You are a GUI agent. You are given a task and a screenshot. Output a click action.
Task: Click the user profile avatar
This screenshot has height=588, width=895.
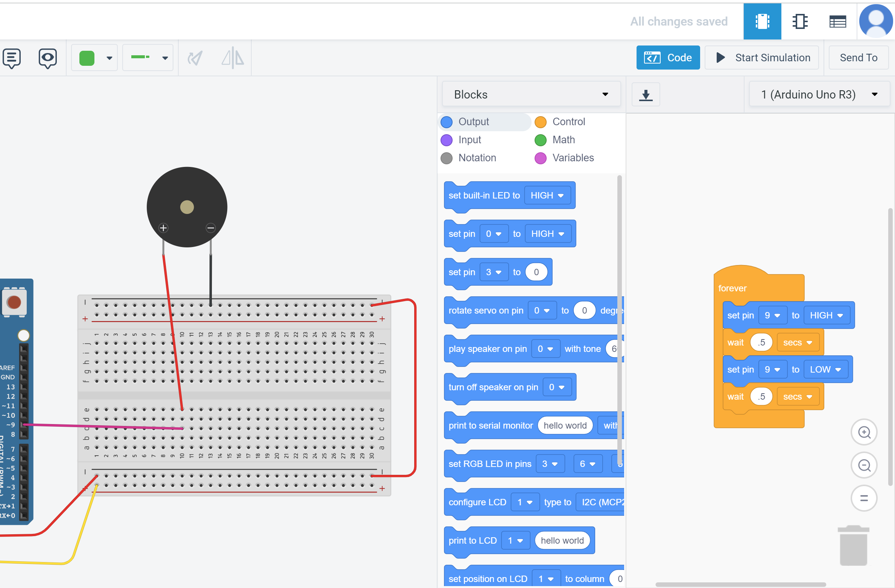(876, 21)
